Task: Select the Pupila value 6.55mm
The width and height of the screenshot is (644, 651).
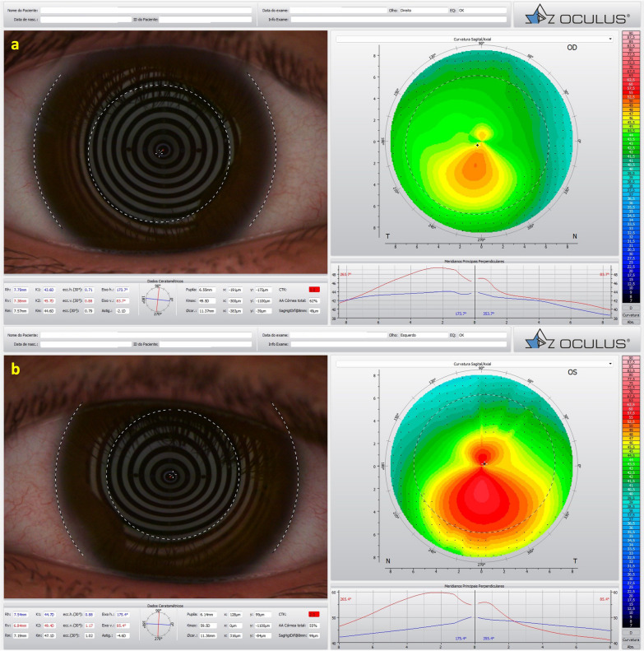Action: point(206,290)
